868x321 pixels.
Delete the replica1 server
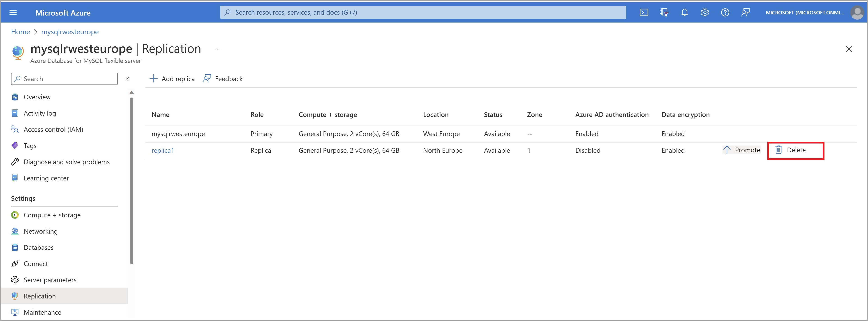pos(790,150)
